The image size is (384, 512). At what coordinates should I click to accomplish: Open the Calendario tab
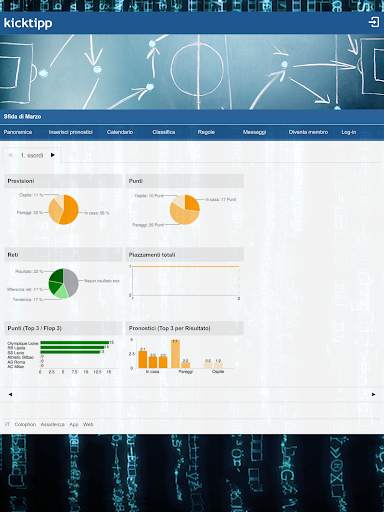point(120,132)
